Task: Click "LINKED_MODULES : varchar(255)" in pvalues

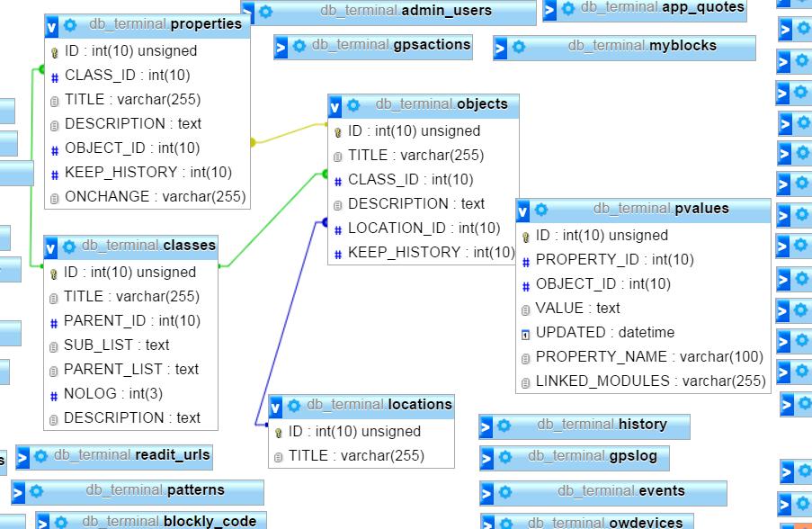Action: (651, 381)
